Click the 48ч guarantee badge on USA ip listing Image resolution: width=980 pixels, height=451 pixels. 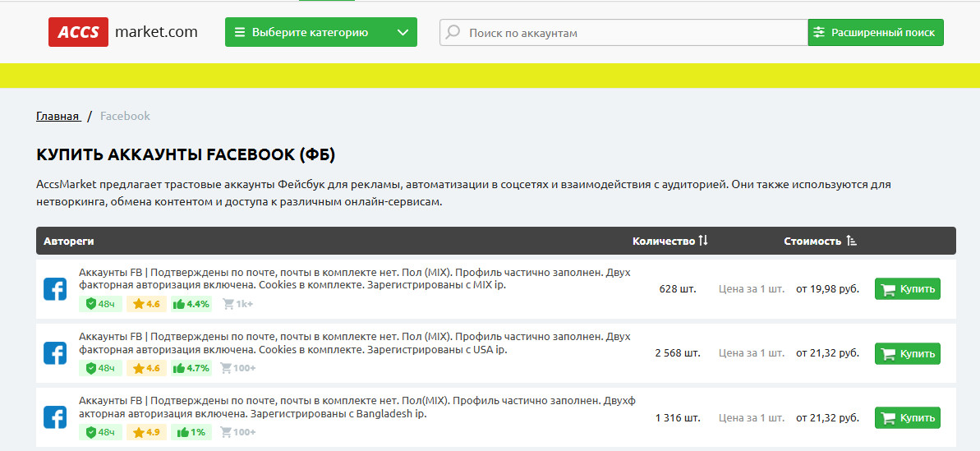100,368
